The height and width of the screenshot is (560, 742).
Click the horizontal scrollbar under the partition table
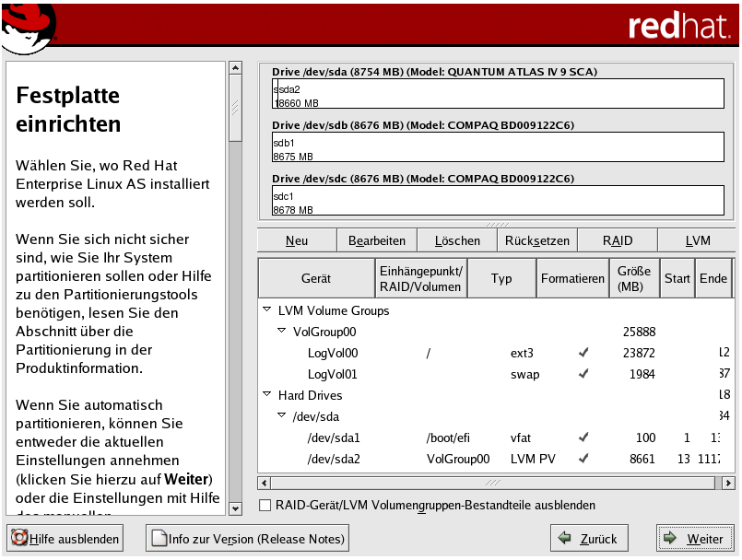tap(496, 483)
